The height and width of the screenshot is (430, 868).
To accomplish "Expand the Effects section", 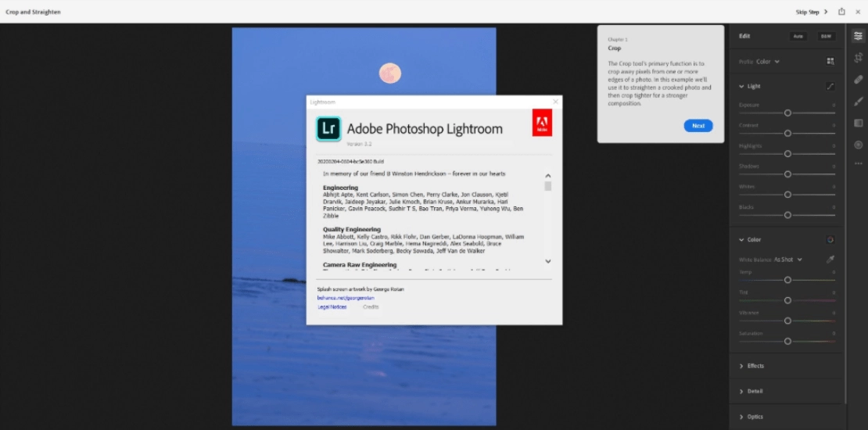I will point(751,366).
